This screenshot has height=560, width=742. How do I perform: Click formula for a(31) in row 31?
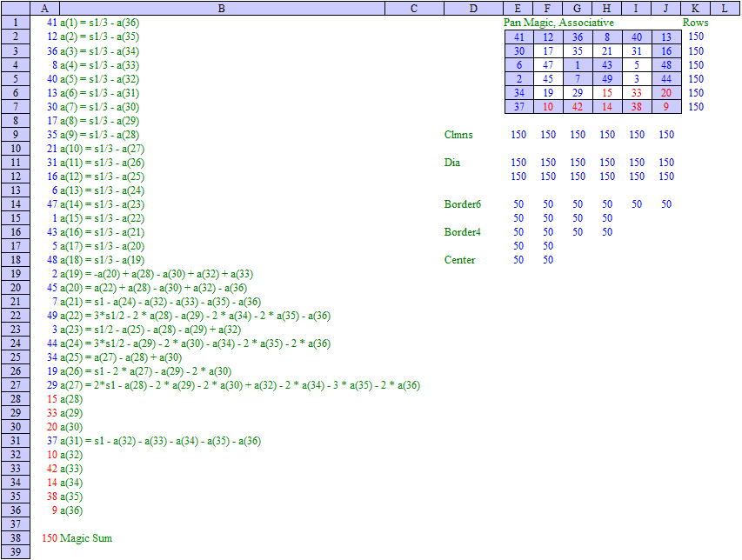point(160,441)
